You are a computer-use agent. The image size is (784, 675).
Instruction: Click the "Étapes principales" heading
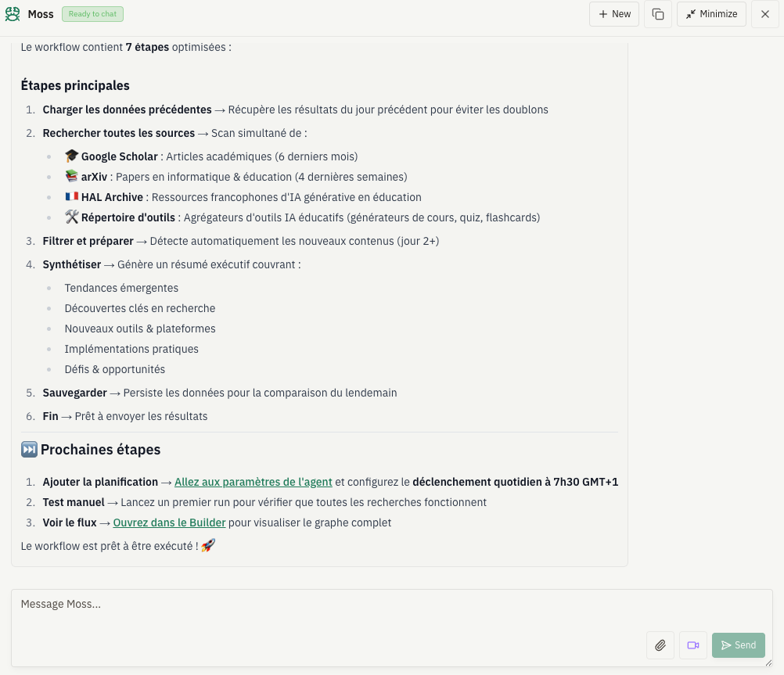(x=75, y=85)
